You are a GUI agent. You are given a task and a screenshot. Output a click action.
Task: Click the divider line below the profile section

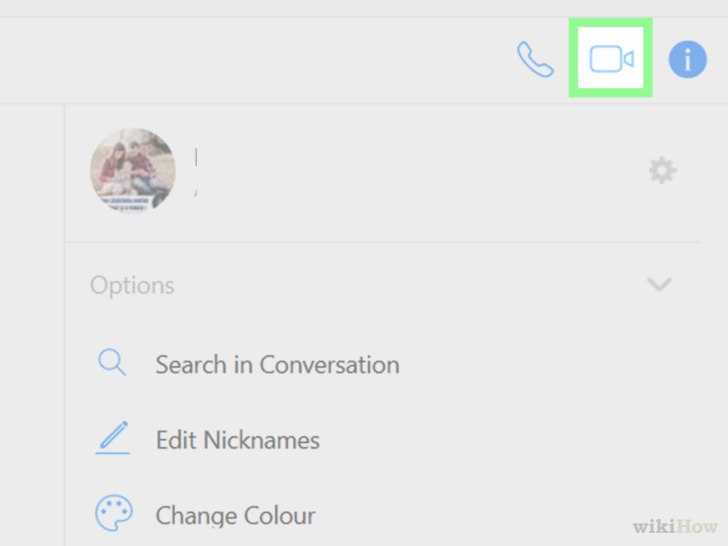pyautogui.click(x=383, y=242)
